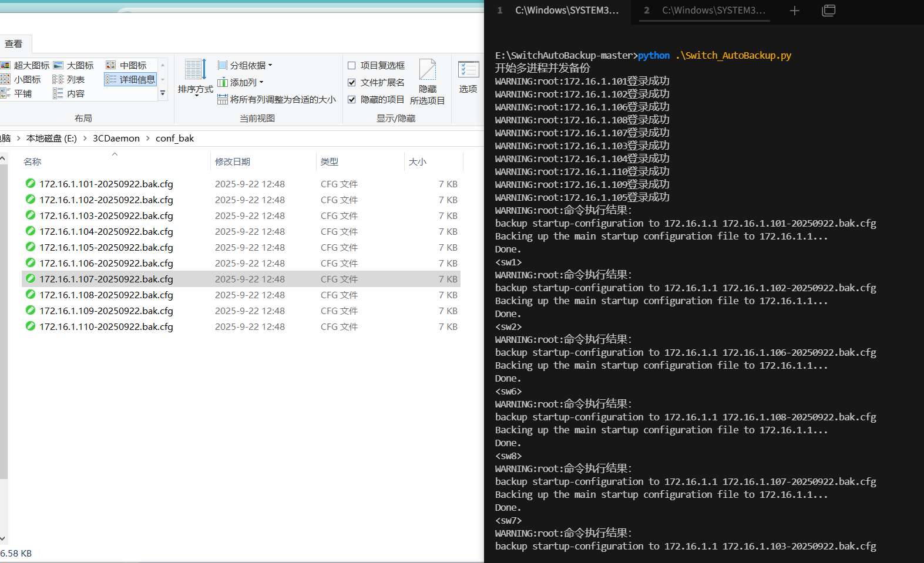The image size is (924, 563).
Task: Select details (详细信息) layout
Action: (130, 79)
